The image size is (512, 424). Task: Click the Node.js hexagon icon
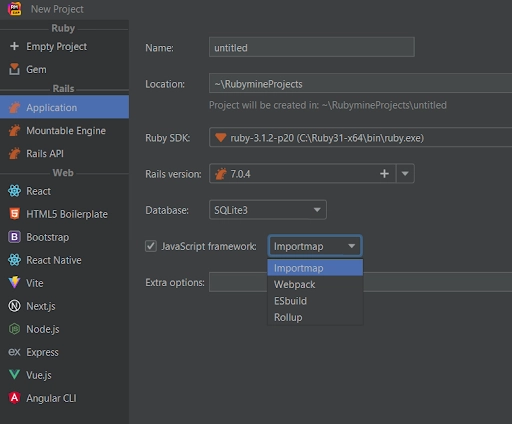click(14, 329)
